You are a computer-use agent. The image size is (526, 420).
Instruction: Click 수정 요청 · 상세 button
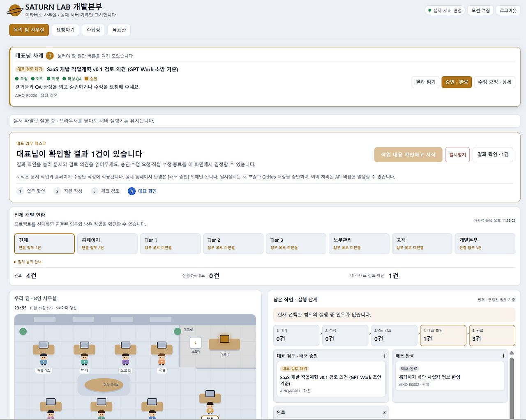495,82
